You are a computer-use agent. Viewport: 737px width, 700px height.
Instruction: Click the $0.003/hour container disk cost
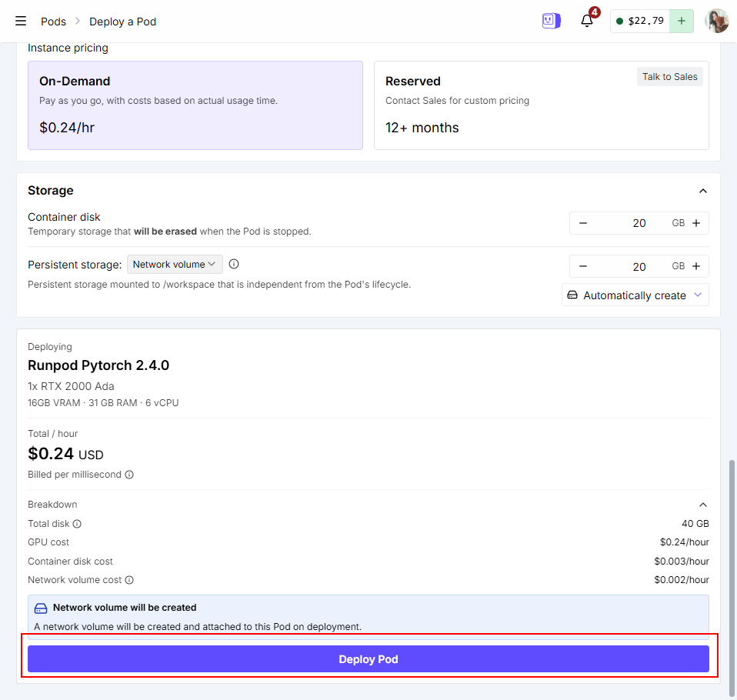pyautogui.click(x=682, y=562)
